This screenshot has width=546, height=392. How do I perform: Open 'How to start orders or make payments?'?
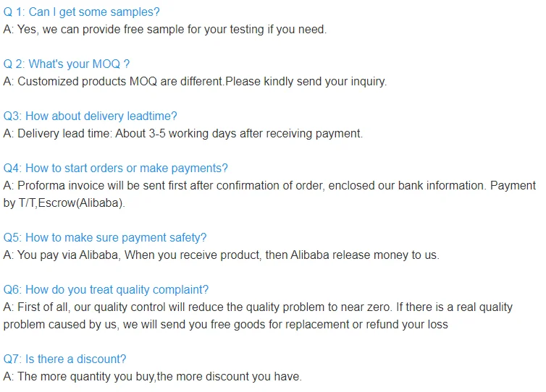tap(115, 169)
